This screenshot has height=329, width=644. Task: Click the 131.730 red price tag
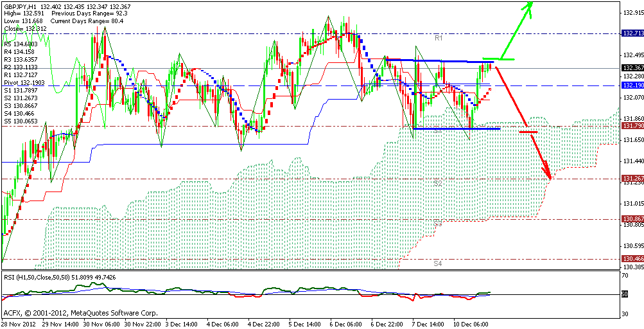[x=632, y=126]
